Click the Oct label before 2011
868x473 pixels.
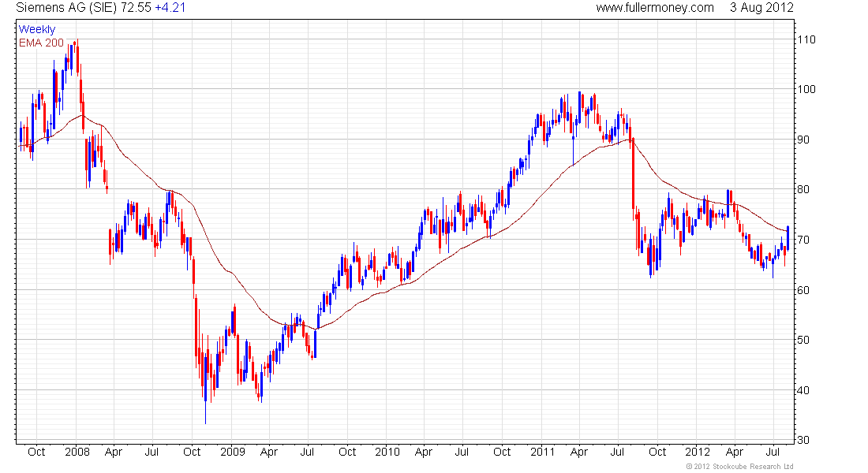click(502, 452)
